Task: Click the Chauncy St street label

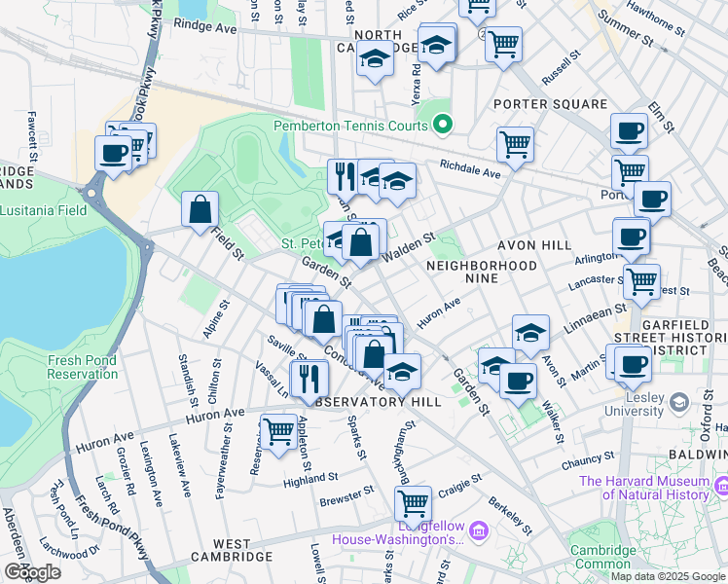Action: pyautogui.click(x=588, y=460)
